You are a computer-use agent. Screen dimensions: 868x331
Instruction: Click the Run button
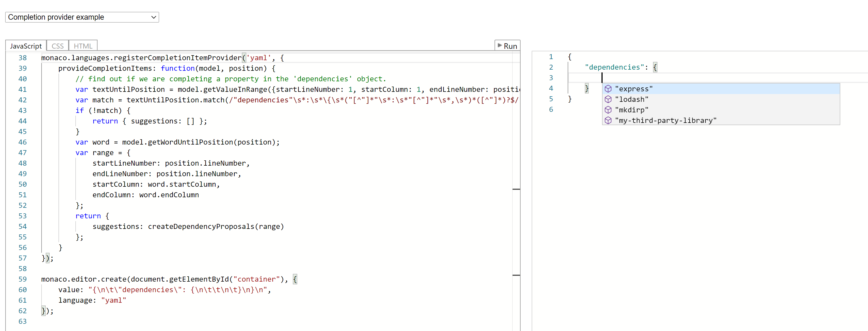(507, 46)
